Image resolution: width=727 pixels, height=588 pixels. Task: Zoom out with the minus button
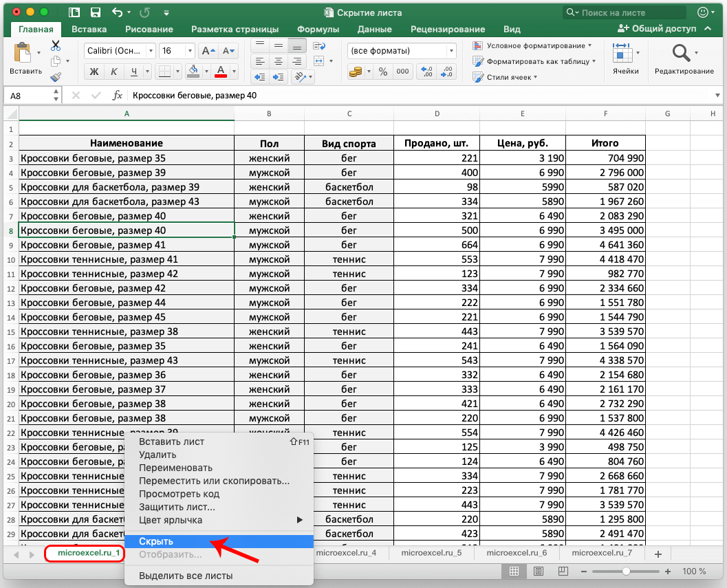point(584,571)
